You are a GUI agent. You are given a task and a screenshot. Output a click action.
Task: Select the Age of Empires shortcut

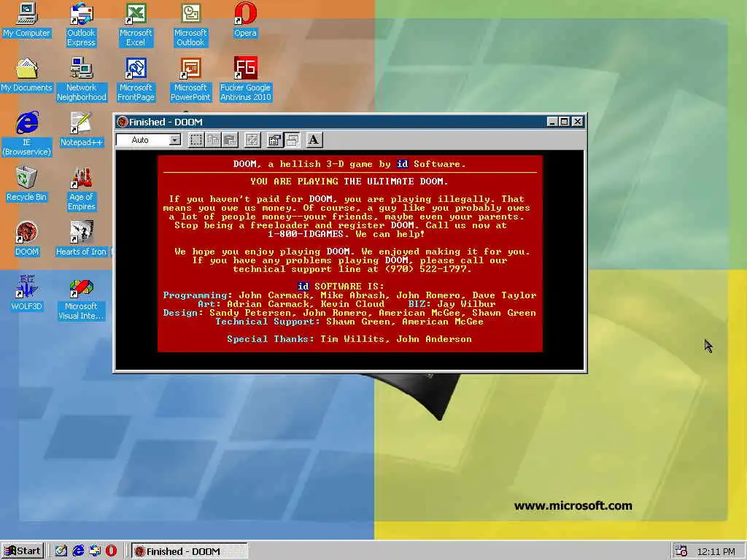coord(81,189)
